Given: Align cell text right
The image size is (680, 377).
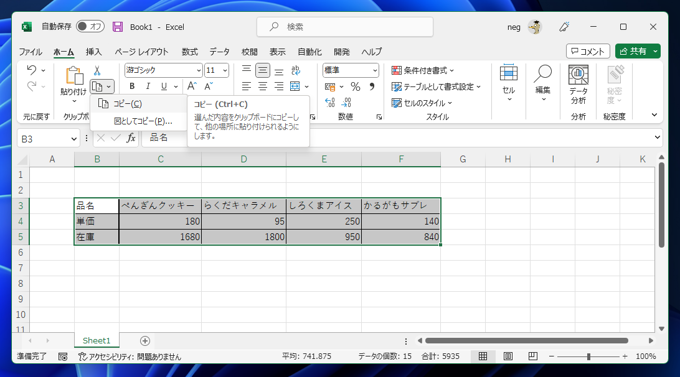Looking at the screenshot, I should pyautogui.click(x=279, y=86).
